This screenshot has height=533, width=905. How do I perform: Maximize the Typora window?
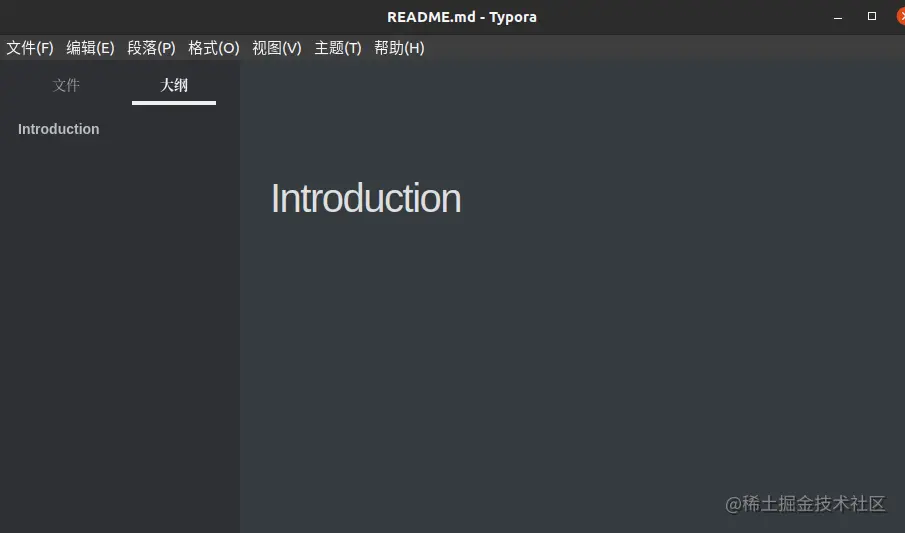(x=872, y=16)
